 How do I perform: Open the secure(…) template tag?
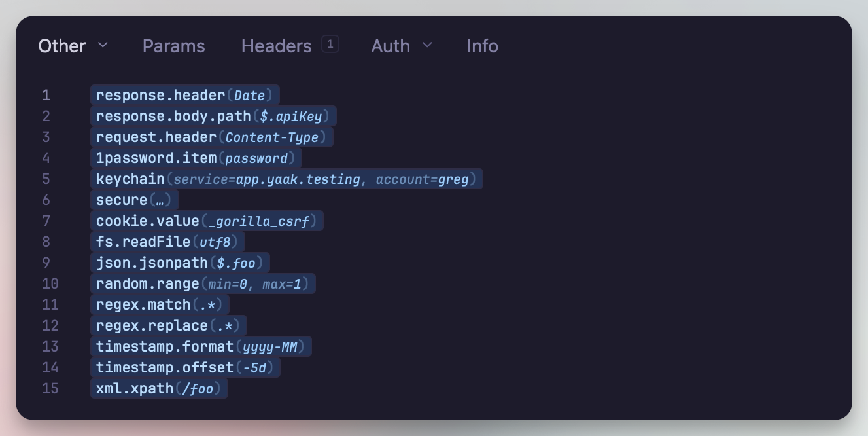pyautogui.click(x=134, y=200)
